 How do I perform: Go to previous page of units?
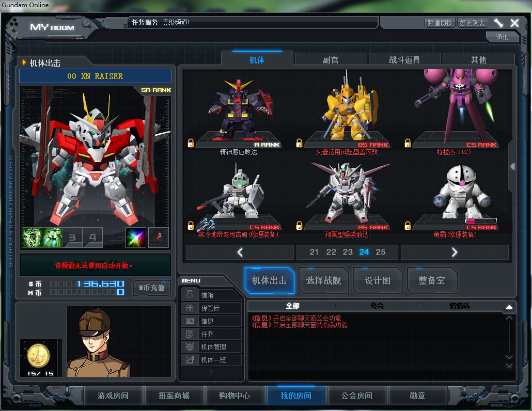240,252
